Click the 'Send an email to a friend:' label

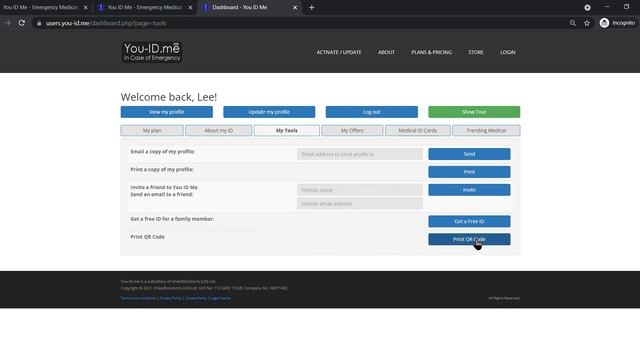162,194
